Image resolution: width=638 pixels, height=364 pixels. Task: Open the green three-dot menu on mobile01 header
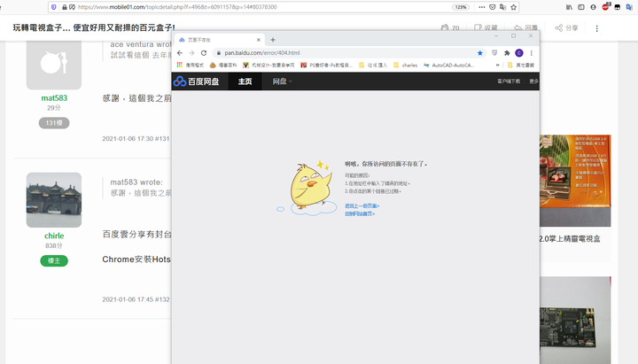click(597, 28)
